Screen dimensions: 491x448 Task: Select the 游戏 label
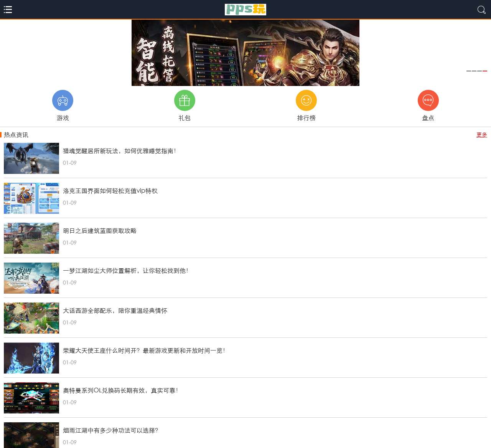[x=63, y=118]
